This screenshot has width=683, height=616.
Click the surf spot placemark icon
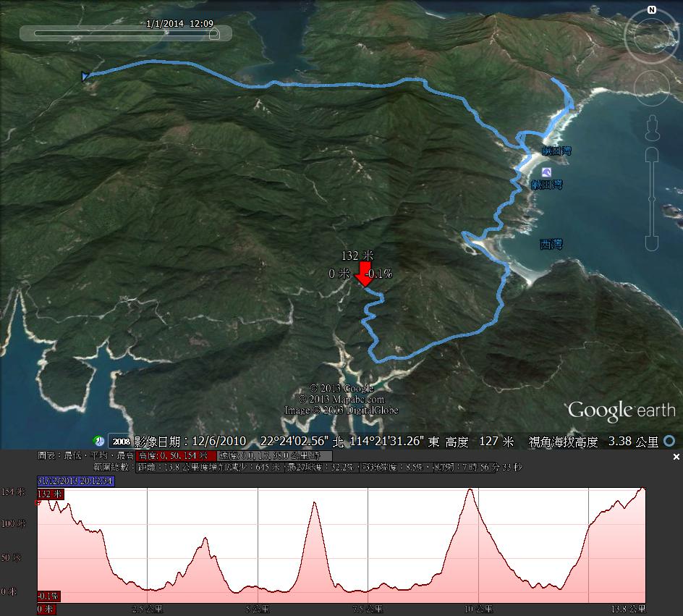(x=546, y=172)
